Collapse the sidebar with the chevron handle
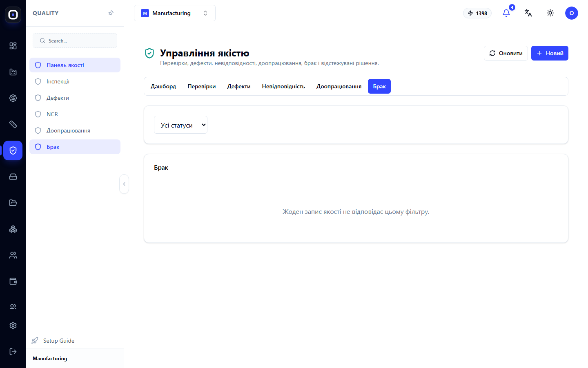 124,184
